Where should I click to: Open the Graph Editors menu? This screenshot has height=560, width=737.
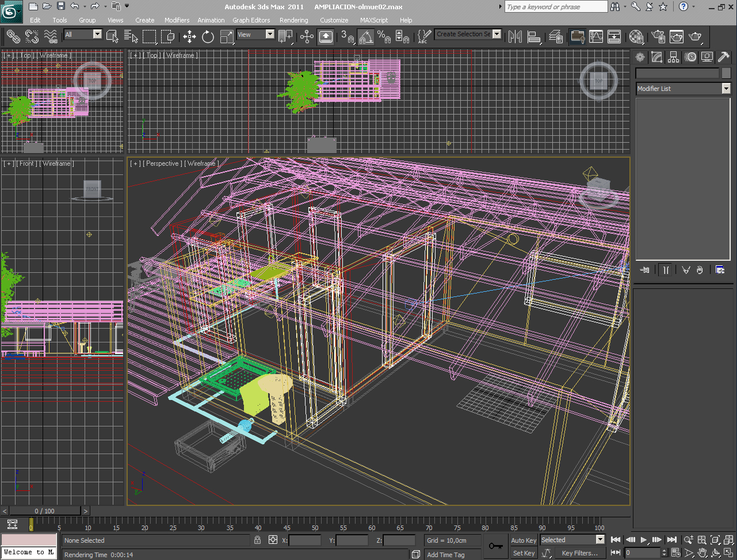point(251,20)
